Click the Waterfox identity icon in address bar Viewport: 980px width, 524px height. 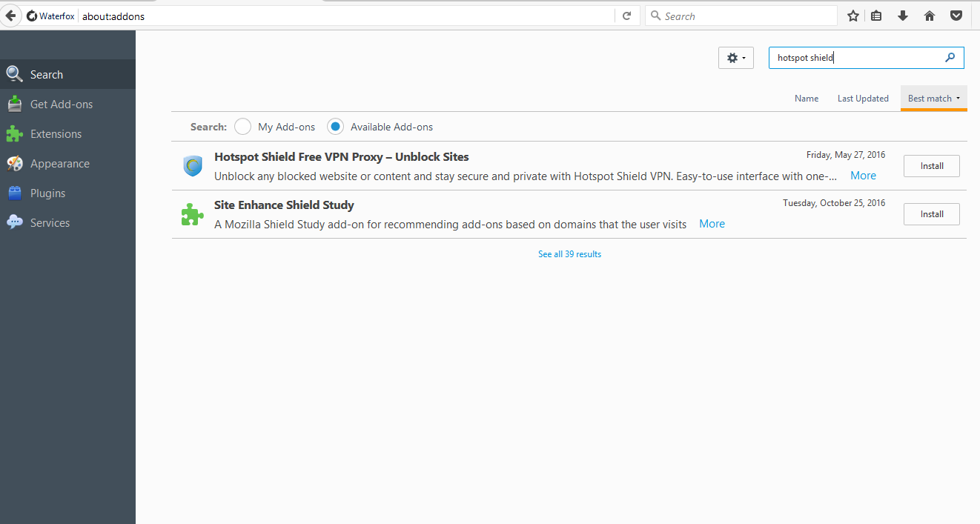point(32,16)
